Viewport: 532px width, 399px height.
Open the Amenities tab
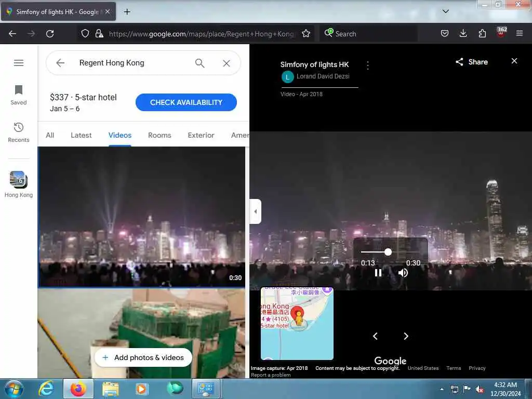tap(240, 135)
